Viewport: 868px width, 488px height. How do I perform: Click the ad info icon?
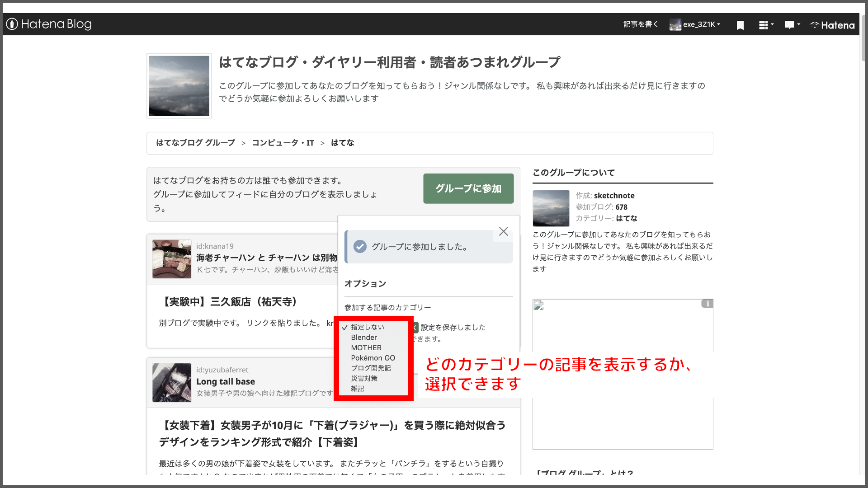coord(708,304)
